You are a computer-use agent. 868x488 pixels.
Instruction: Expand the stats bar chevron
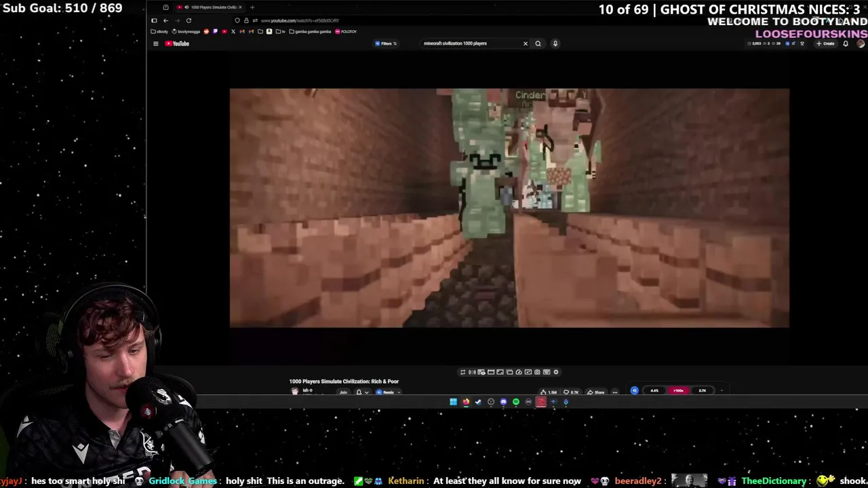pos(722,390)
